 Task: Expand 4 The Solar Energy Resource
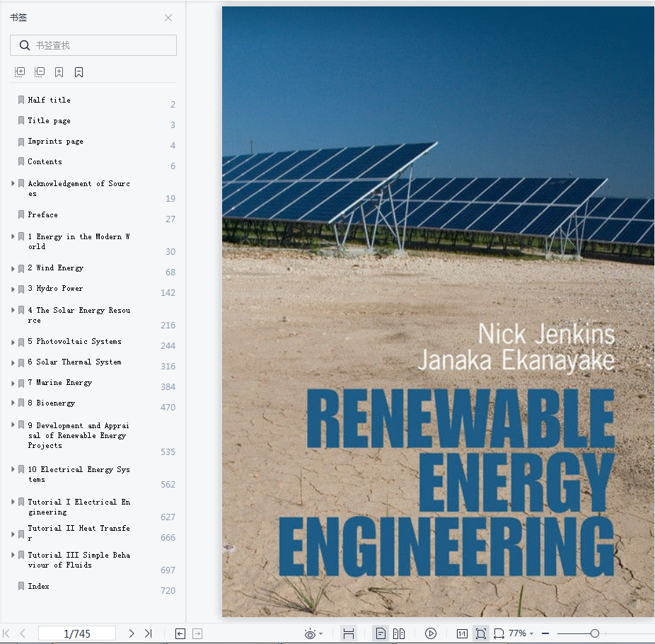(x=13, y=310)
